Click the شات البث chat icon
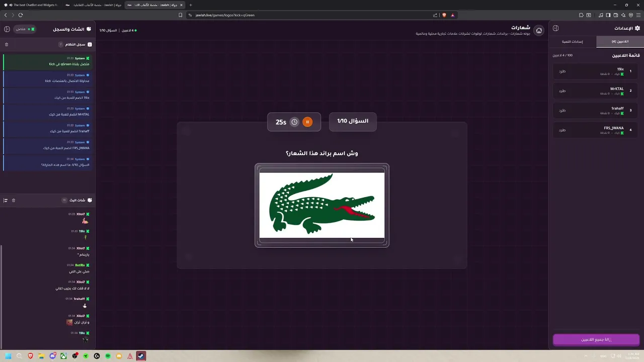The height and width of the screenshot is (362, 644). point(90,200)
